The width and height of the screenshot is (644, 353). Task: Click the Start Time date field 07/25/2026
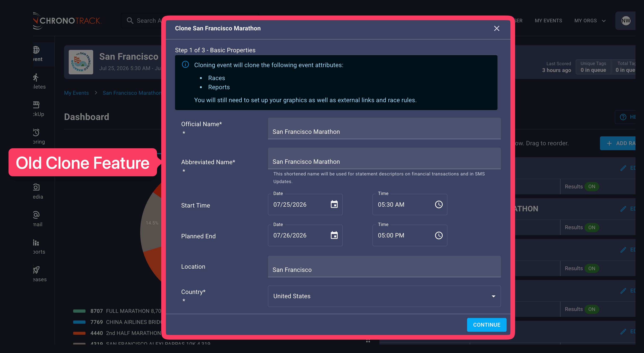click(x=305, y=205)
